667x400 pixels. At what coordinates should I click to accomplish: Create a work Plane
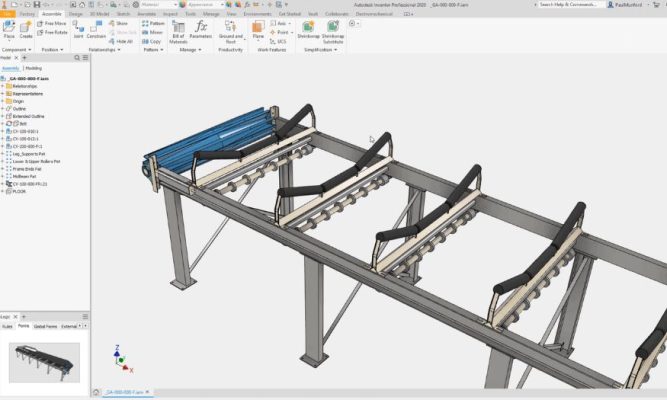pyautogui.click(x=258, y=29)
